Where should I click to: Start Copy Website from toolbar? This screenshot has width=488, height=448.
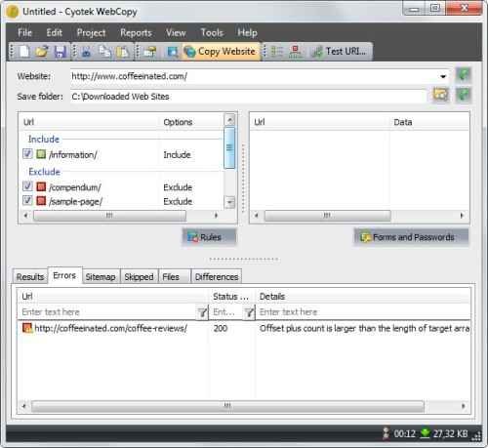coord(221,52)
